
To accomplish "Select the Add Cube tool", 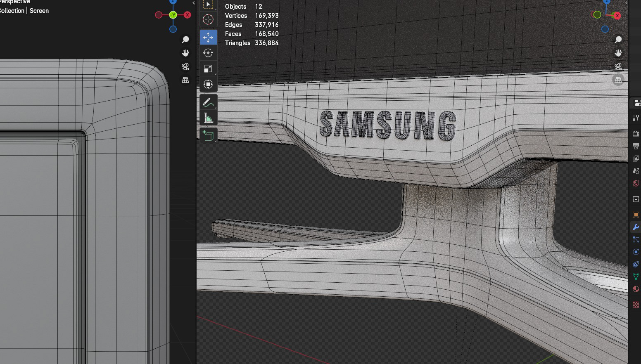I will click(208, 135).
